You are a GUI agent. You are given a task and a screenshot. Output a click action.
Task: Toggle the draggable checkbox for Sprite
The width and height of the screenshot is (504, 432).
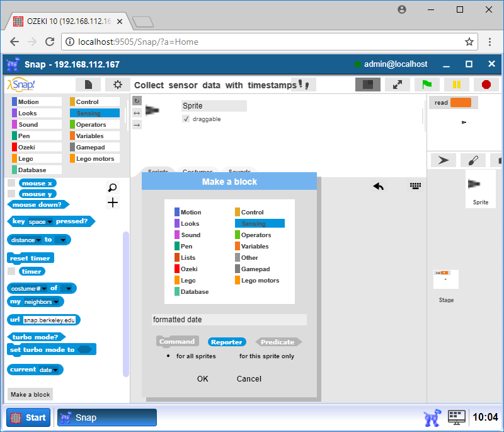click(186, 119)
